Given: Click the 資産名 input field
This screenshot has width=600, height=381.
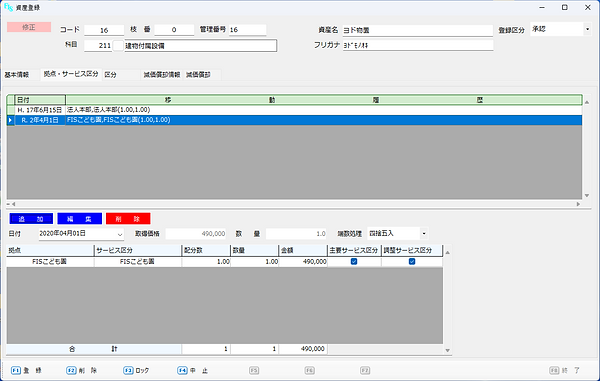Looking at the screenshot, I should point(417,30).
